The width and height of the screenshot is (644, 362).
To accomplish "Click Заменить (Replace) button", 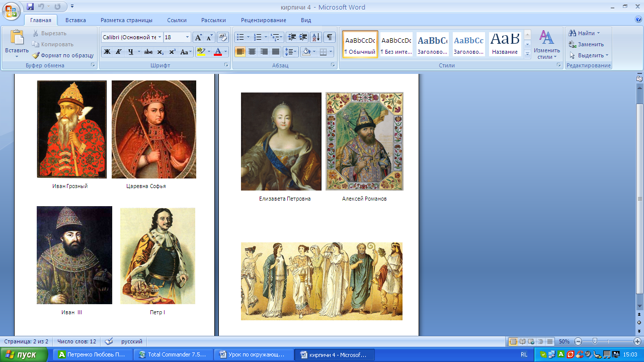I will pyautogui.click(x=587, y=44).
